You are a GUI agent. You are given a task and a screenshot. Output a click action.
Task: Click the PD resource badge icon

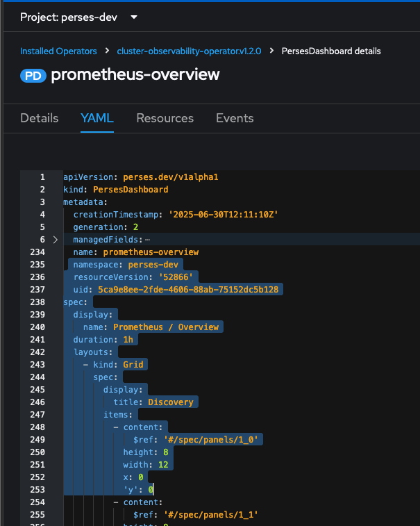[33, 75]
